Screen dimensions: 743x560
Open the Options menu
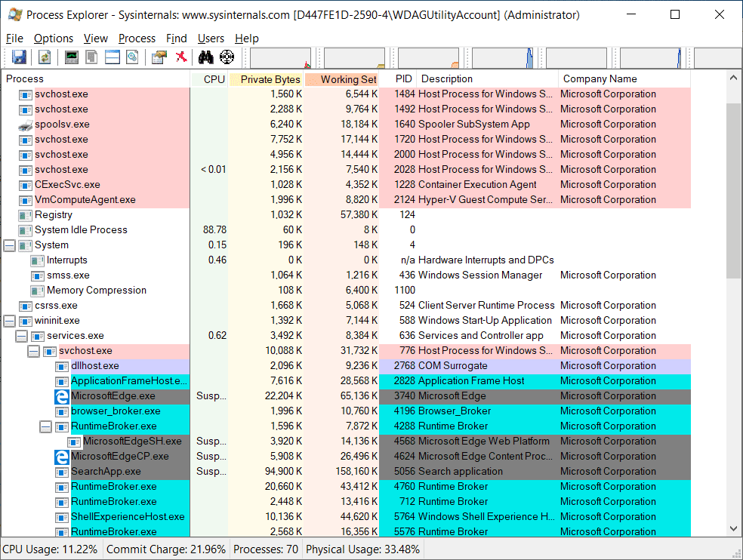pos(53,38)
